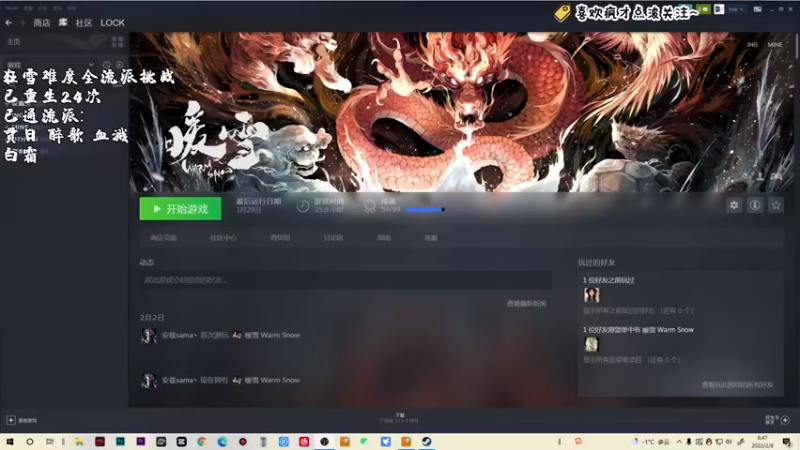Open 商店页面 store page link

(163, 238)
